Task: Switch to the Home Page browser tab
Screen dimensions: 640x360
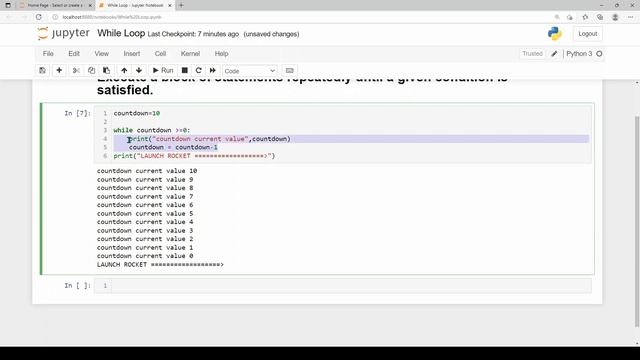Action: 55,5
